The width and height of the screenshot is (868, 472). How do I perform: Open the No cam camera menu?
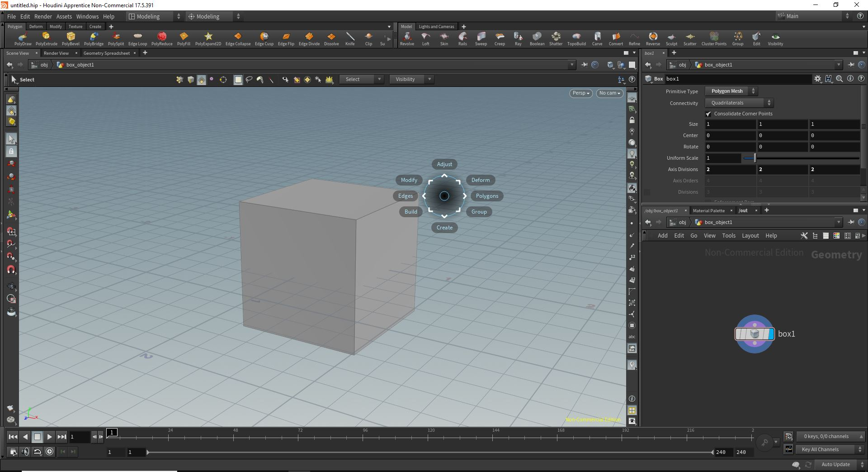[609, 93]
